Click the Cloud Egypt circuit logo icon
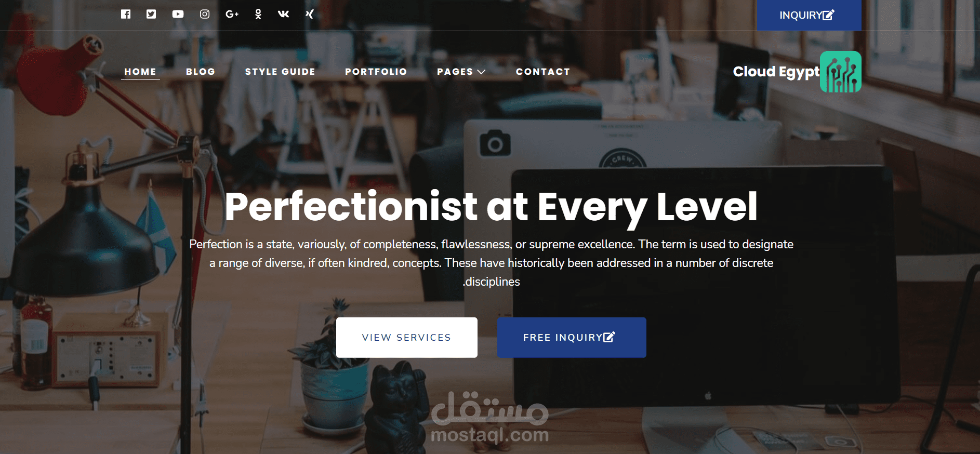Viewport: 980px width, 454px height. 840,72
